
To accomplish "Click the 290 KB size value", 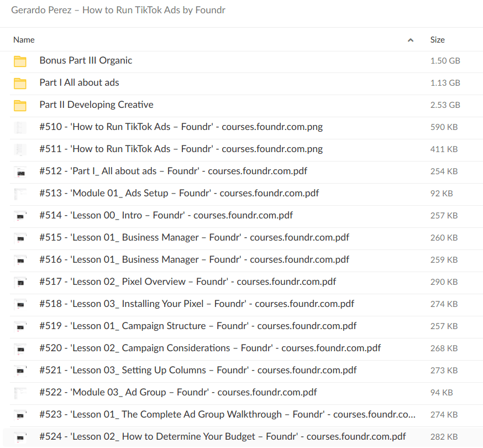I will point(444,282).
